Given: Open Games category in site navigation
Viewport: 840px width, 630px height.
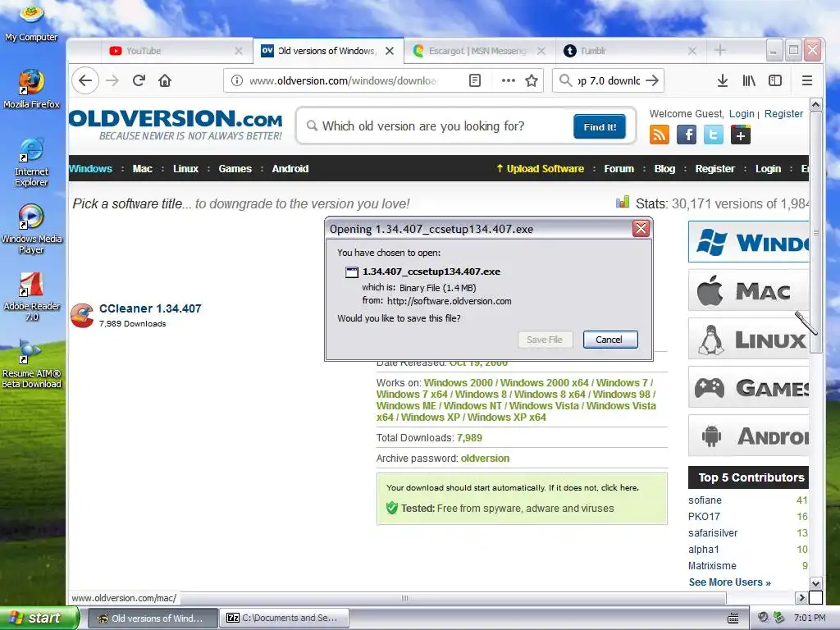Looking at the screenshot, I should (235, 169).
